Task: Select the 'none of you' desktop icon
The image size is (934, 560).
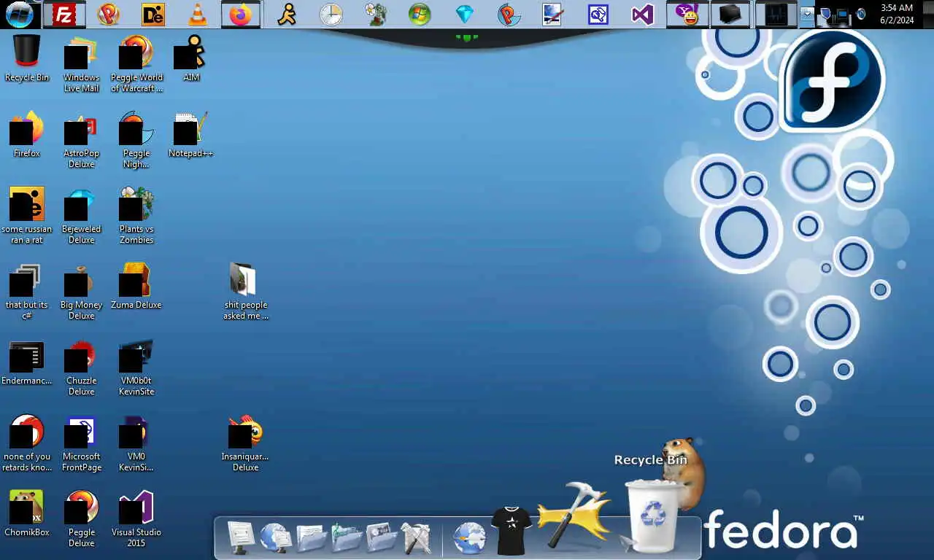Action: point(27,443)
